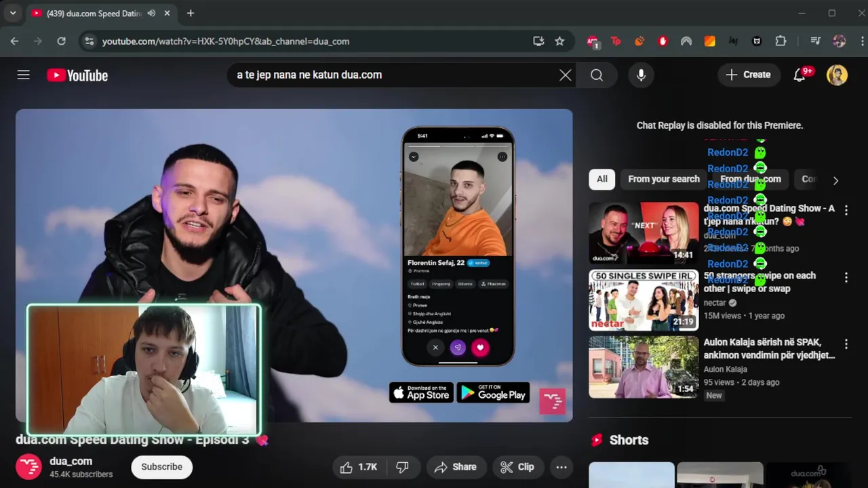Open options for the 50 strangers swipe video
868x488 pixels.
[846, 278]
